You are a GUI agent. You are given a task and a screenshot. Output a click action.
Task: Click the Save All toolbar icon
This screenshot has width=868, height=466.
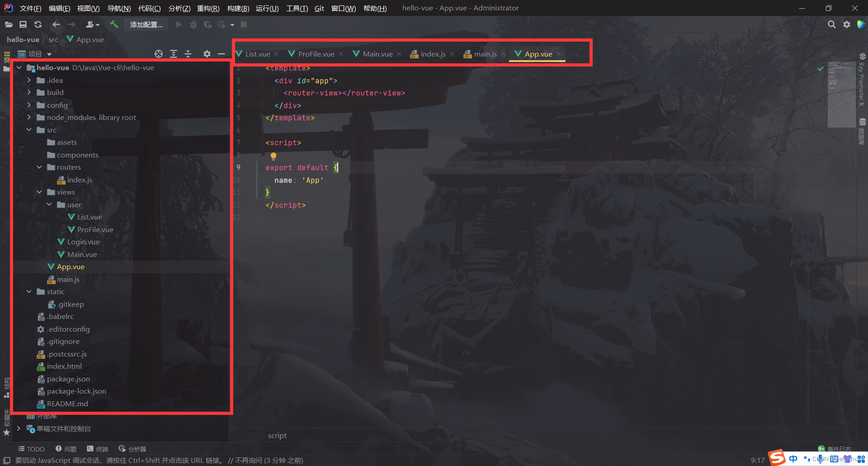[23, 24]
